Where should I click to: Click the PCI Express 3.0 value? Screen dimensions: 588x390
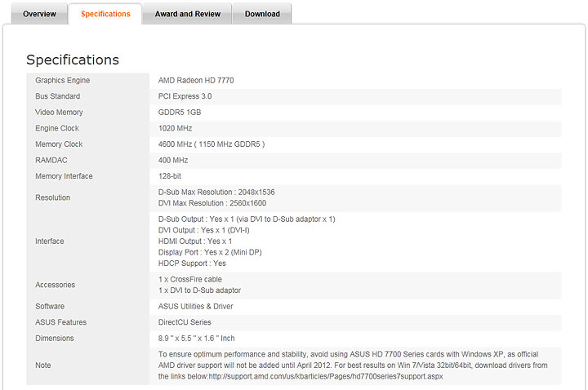pos(185,96)
